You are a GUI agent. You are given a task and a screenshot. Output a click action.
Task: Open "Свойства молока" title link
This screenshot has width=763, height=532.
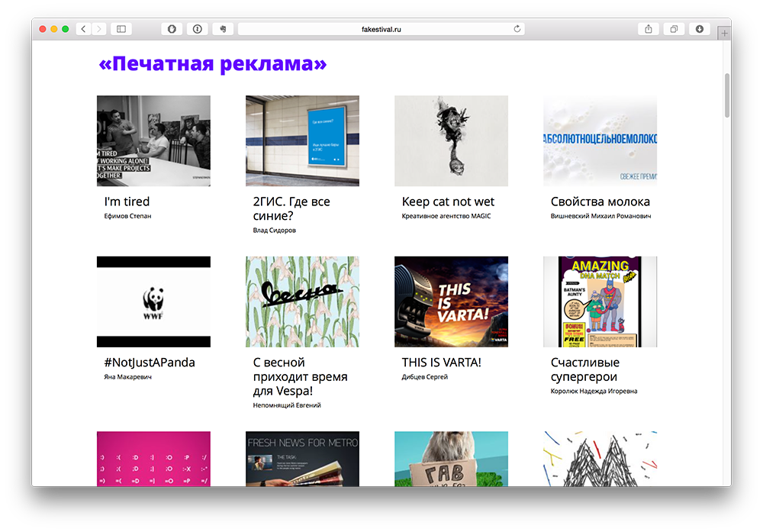click(x=600, y=202)
